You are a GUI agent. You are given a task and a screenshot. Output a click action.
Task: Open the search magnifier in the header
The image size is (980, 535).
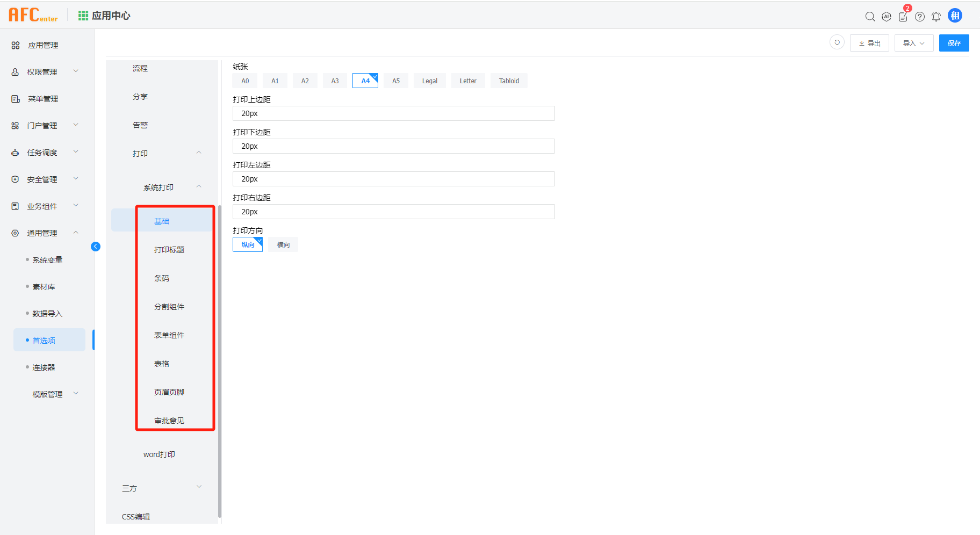tap(870, 17)
